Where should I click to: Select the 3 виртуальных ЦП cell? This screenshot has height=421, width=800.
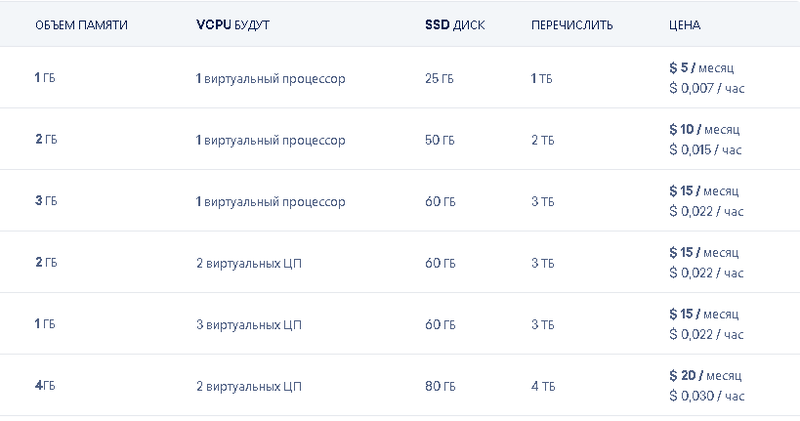[249, 325]
